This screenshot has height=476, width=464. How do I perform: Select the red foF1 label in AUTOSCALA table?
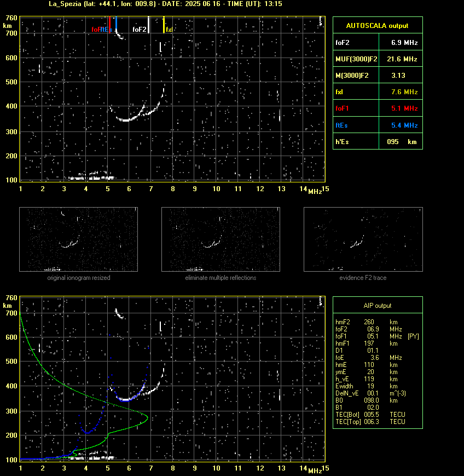[x=342, y=108]
